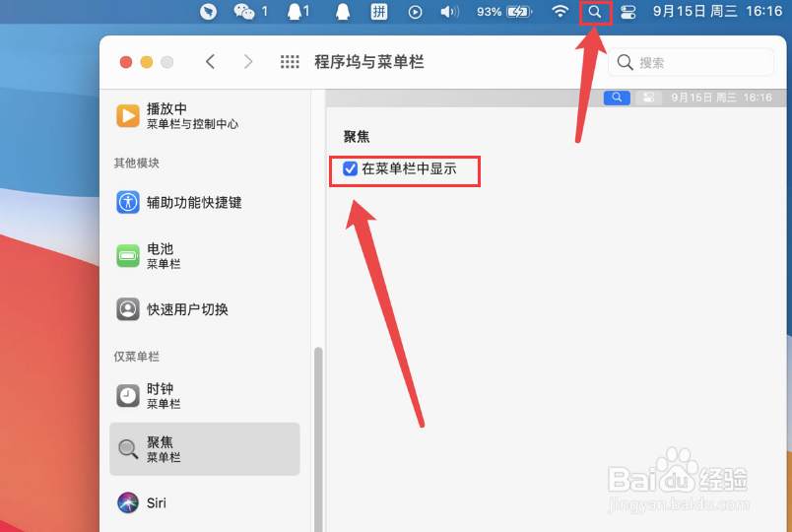792x532 pixels.
Task: Minimize the preferences window with yellow button
Action: click(147, 62)
